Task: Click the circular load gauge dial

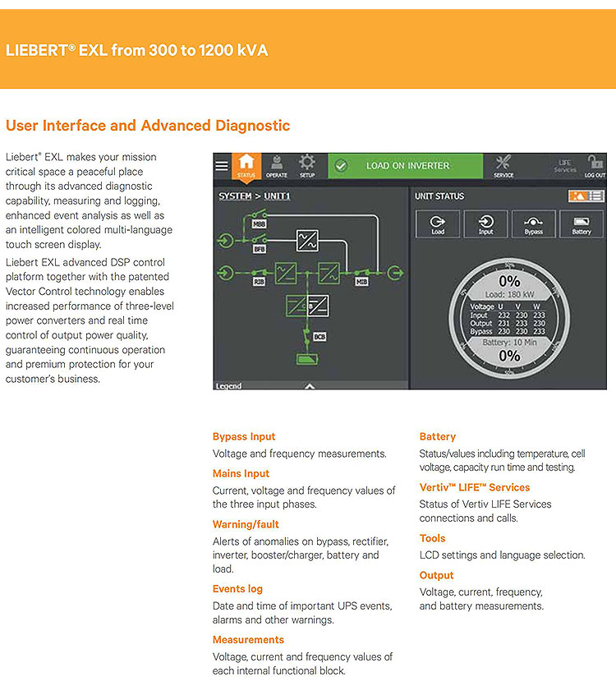Action: pyautogui.click(x=509, y=318)
